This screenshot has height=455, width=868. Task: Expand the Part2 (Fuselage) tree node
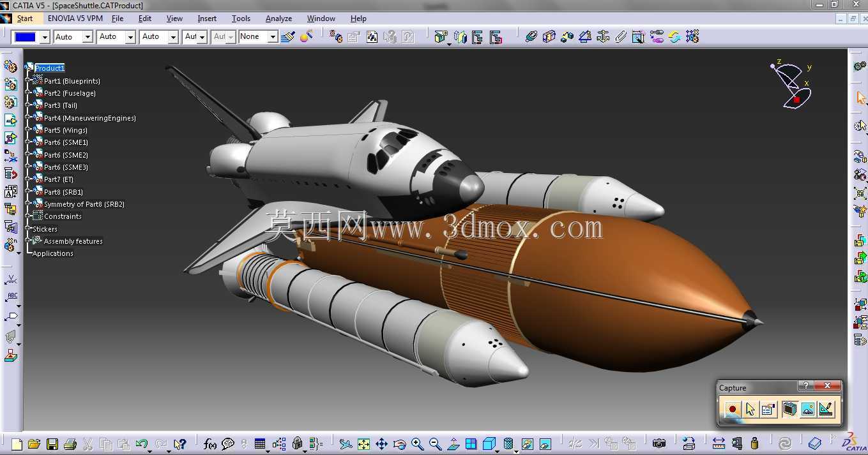point(29,93)
